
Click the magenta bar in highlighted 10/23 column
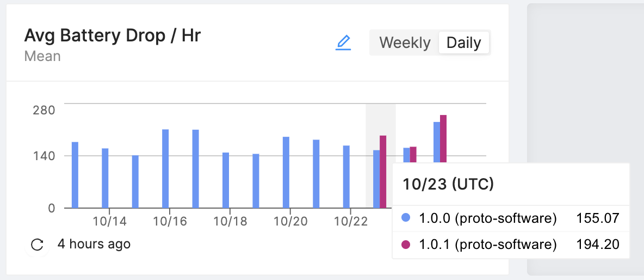[383, 172]
